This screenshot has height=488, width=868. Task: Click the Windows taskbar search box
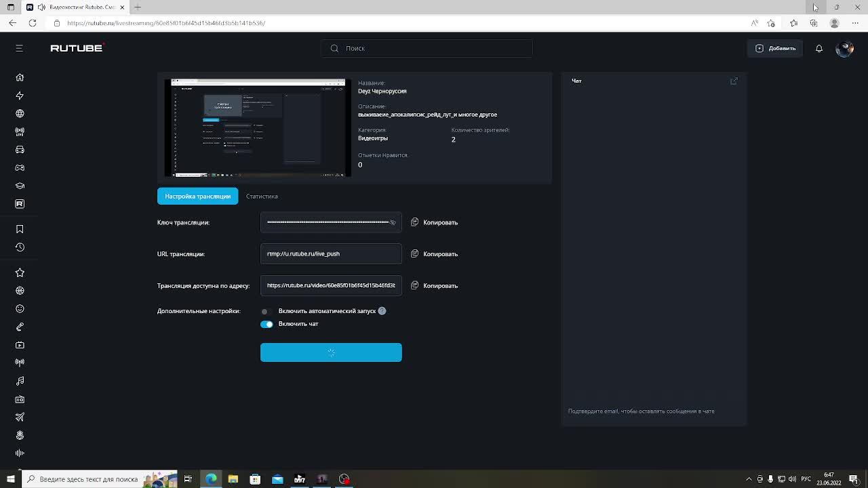click(100, 479)
